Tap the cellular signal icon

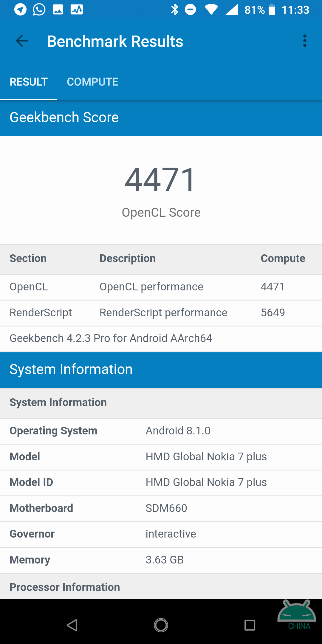coord(232,10)
